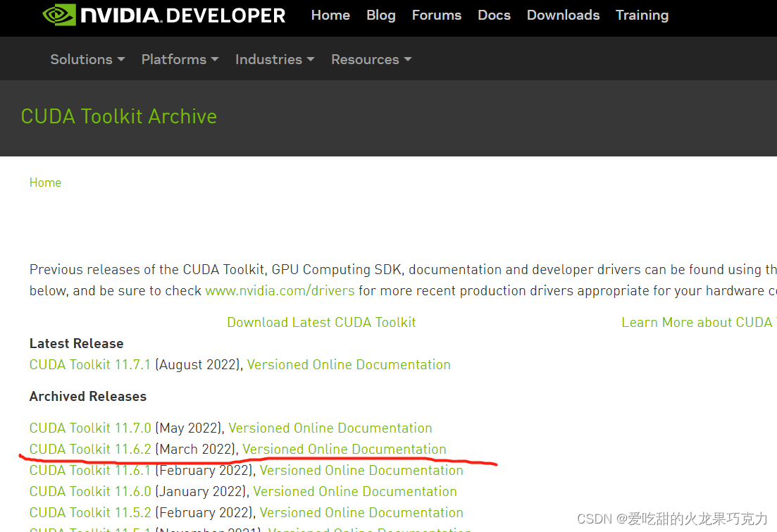Screen dimensions: 777x532
Task: Open Docs in top navigation
Action: pos(494,16)
